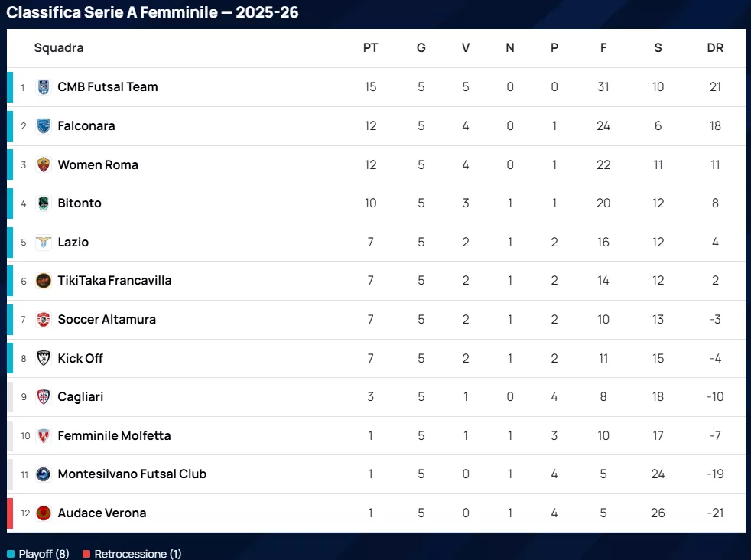This screenshot has height=560, width=751.
Task: Click the blue Playoff legend swatch
Action: point(11,554)
